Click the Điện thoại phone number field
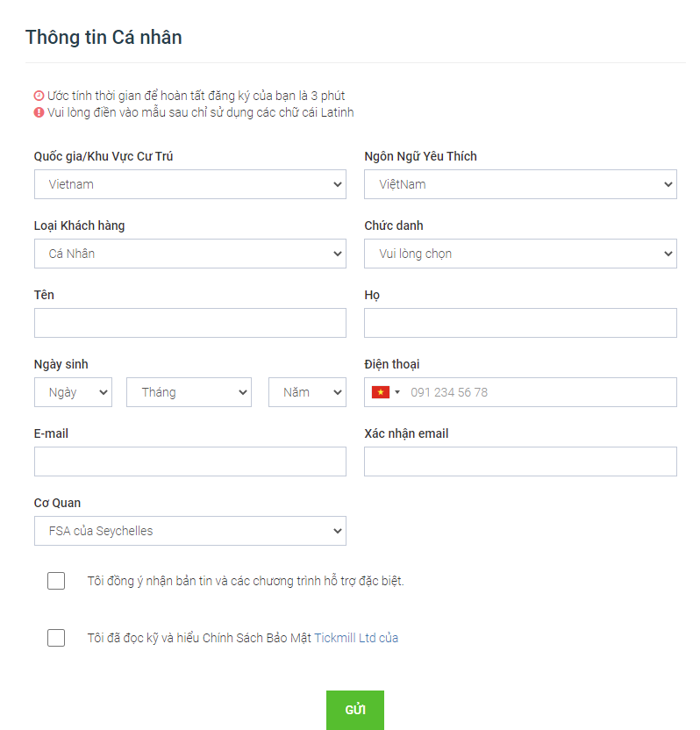Image resolution: width=700 pixels, height=730 pixels. point(539,392)
